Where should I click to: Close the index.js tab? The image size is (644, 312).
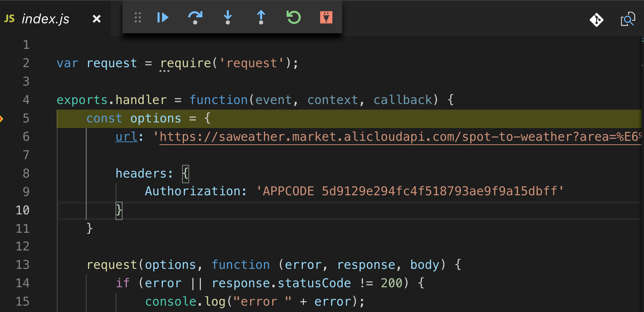97,19
